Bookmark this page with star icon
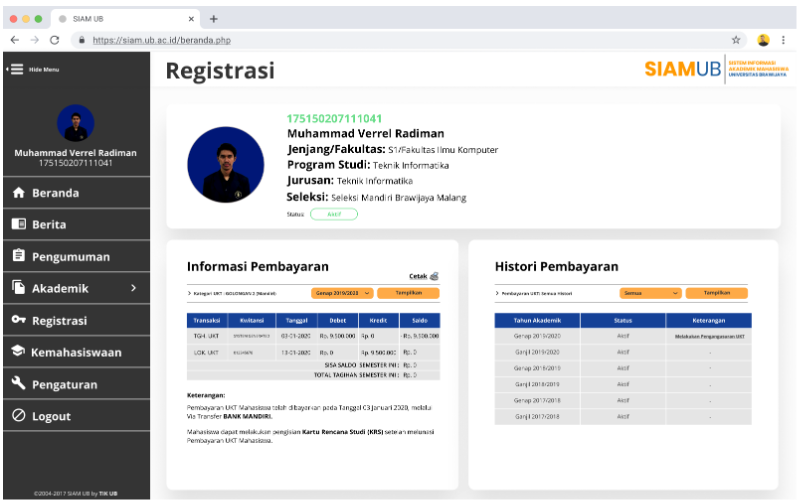The image size is (798, 502). point(736,40)
